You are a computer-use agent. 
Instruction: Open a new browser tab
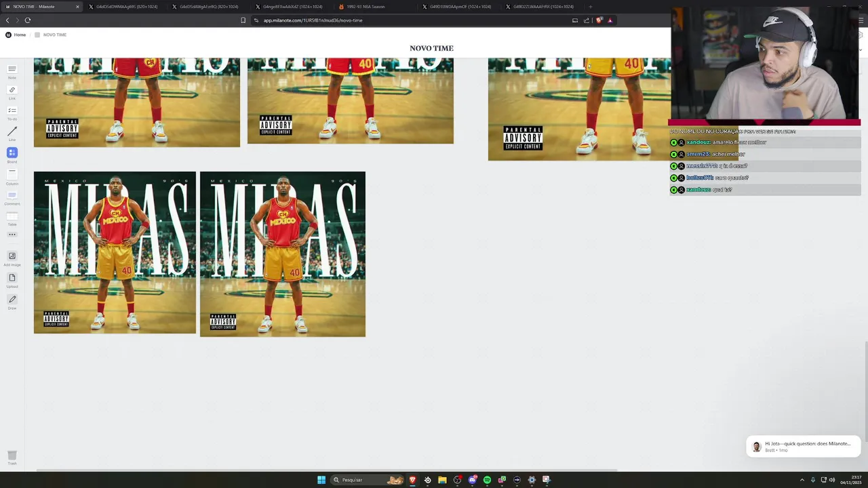pyautogui.click(x=590, y=7)
